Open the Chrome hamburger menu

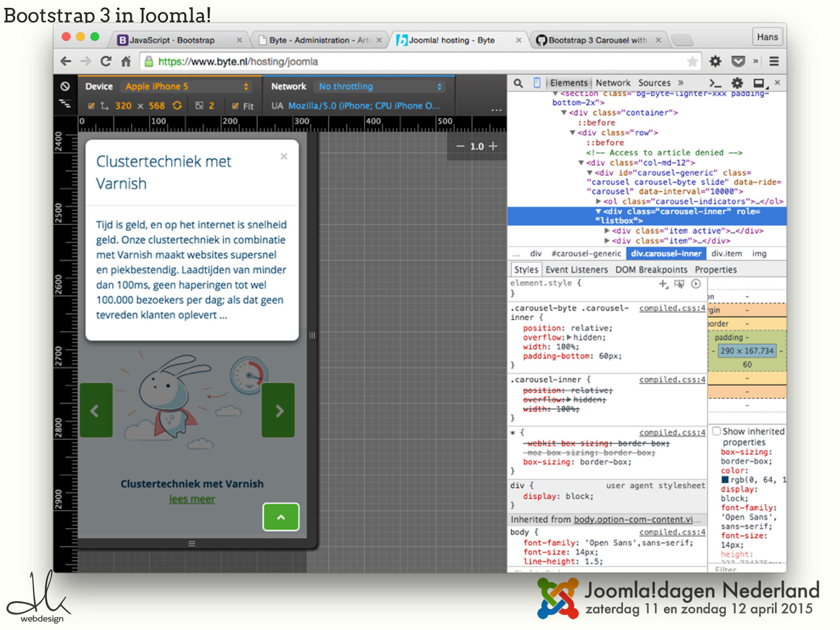pos(774,61)
